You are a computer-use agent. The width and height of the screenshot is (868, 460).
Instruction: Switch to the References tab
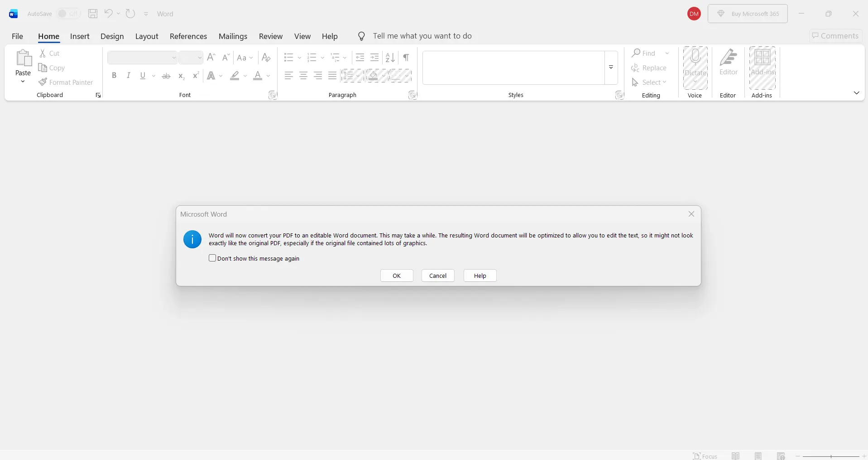pyautogui.click(x=188, y=36)
